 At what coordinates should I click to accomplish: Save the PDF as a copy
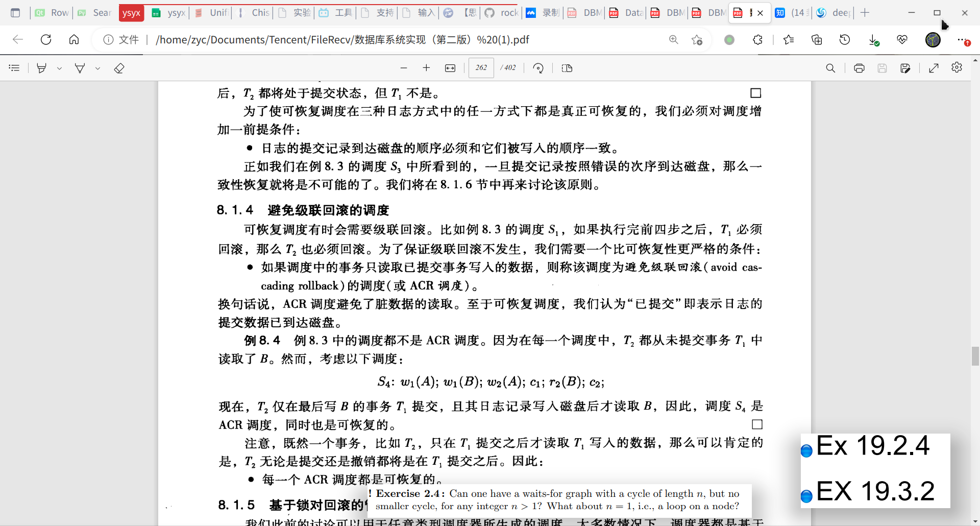click(x=905, y=68)
